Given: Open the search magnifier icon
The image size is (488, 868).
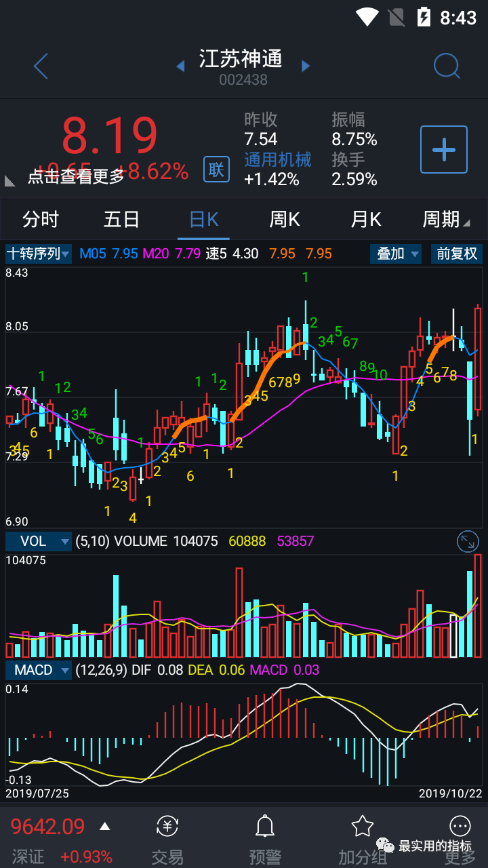Looking at the screenshot, I should click(x=447, y=66).
